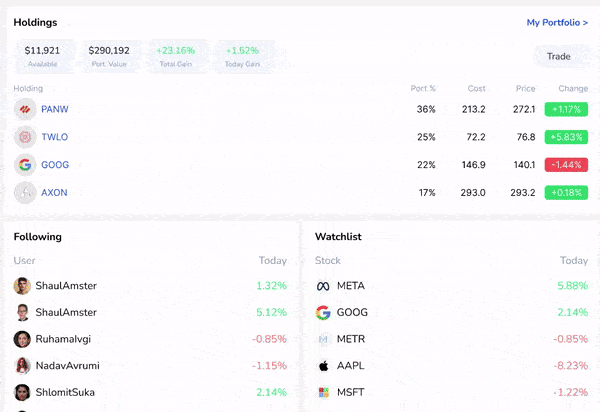Click the +0.18% change badge for AXON

[x=566, y=192]
